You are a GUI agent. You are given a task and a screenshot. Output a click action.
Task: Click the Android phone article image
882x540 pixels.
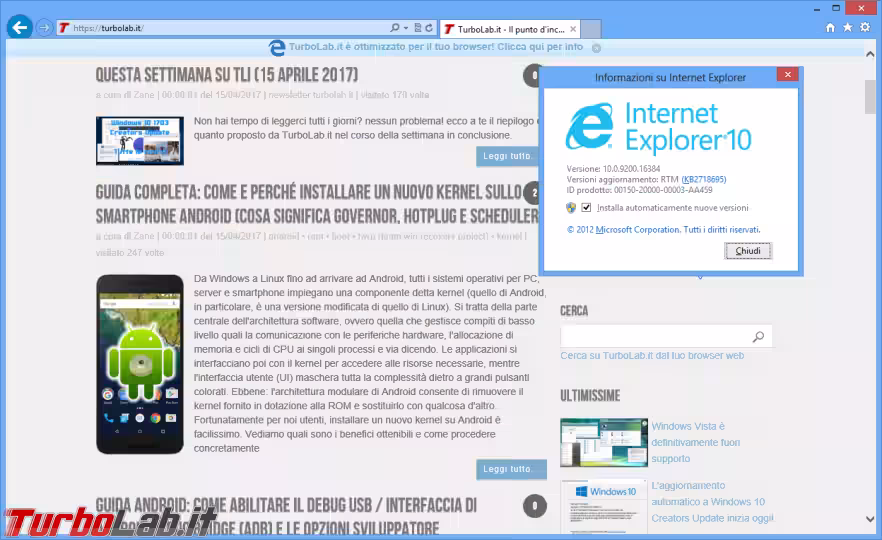(140, 363)
